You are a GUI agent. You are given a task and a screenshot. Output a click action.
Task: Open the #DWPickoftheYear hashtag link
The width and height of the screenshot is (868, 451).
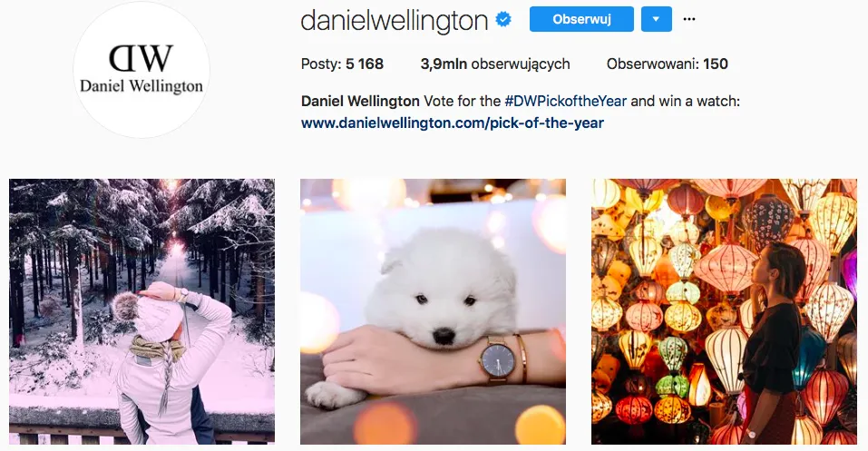566,102
